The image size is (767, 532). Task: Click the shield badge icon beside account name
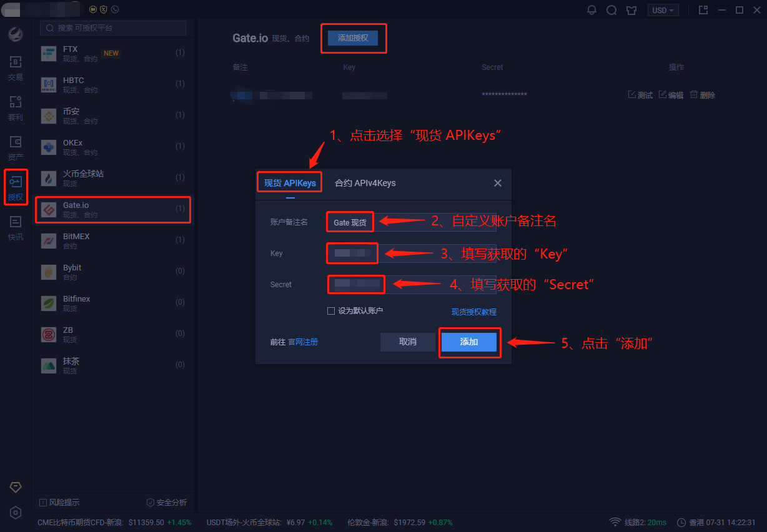(x=104, y=9)
